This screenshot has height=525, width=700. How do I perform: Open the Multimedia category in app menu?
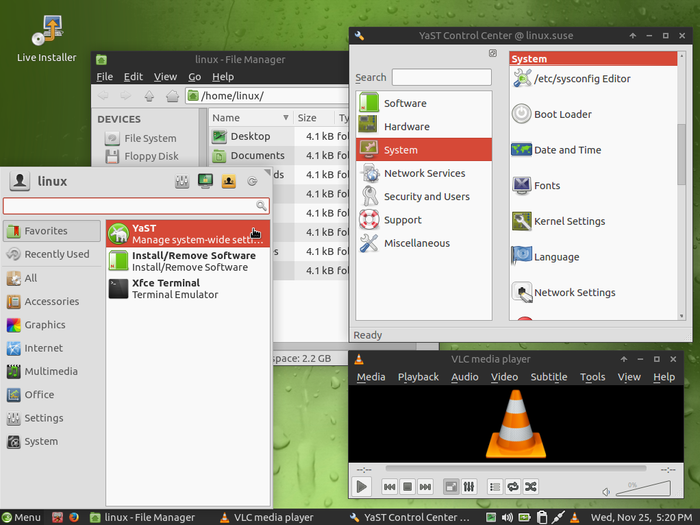51,371
